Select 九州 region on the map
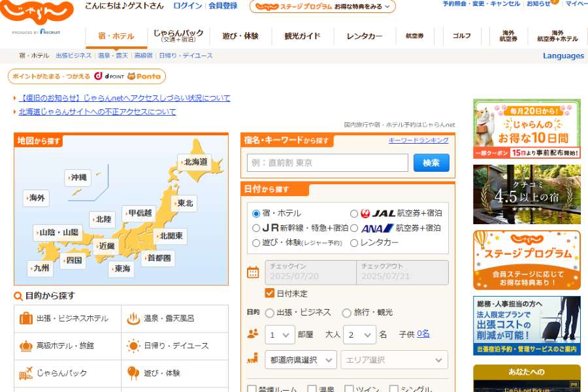Screen dimensions: 588x392 pos(40,269)
